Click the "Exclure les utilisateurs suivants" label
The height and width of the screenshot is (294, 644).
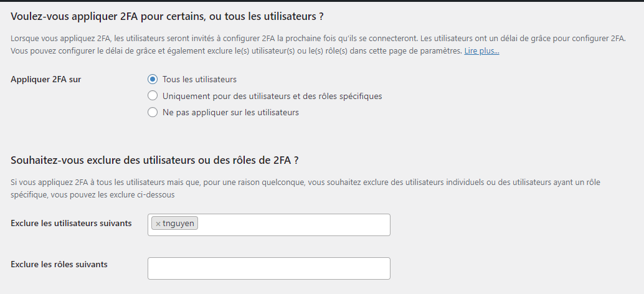[x=71, y=223]
